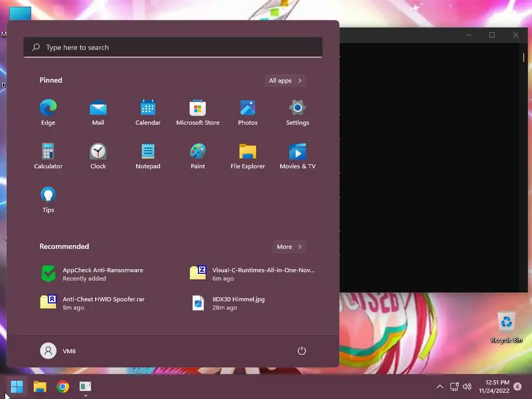Launch the Calculator app
Screen dimensions: 532x399
click(x=48, y=156)
